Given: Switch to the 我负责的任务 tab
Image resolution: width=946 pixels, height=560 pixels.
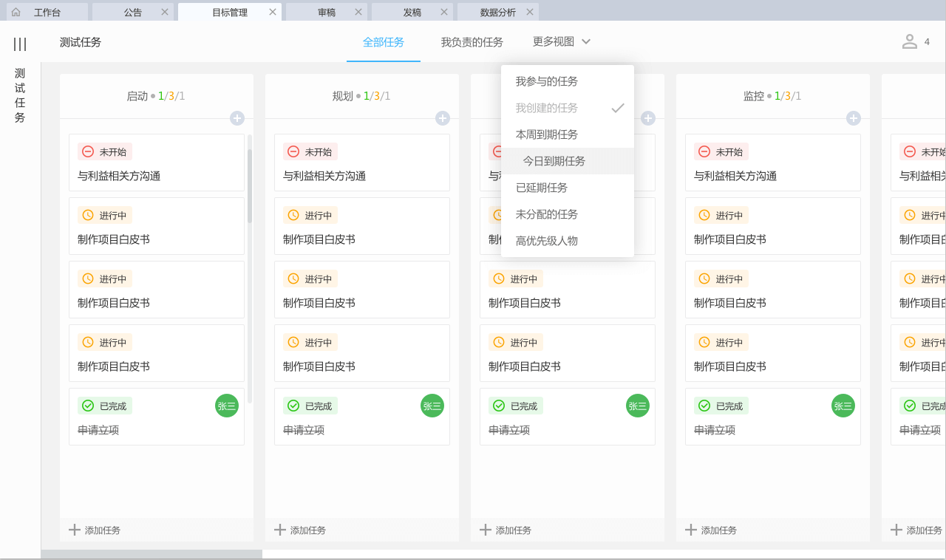Looking at the screenshot, I should (x=472, y=42).
